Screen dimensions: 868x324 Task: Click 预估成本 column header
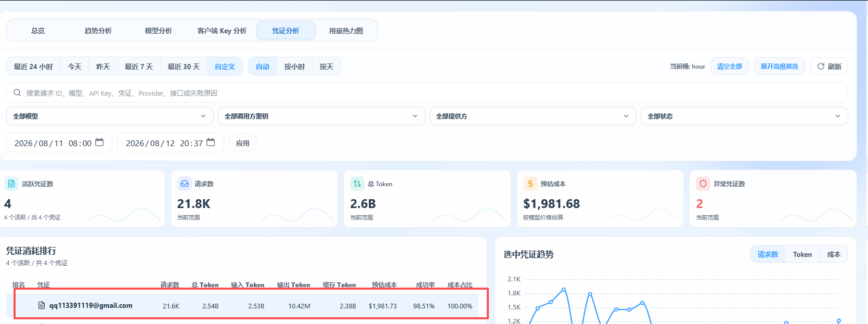384,284
